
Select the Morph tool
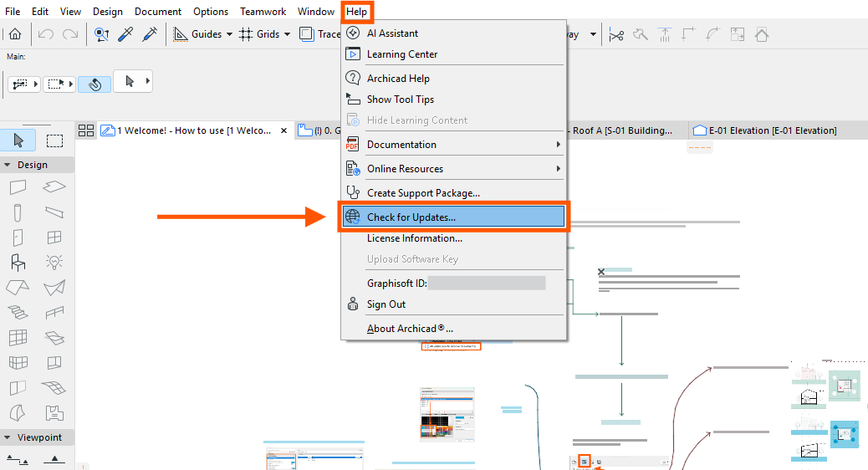click(x=18, y=412)
